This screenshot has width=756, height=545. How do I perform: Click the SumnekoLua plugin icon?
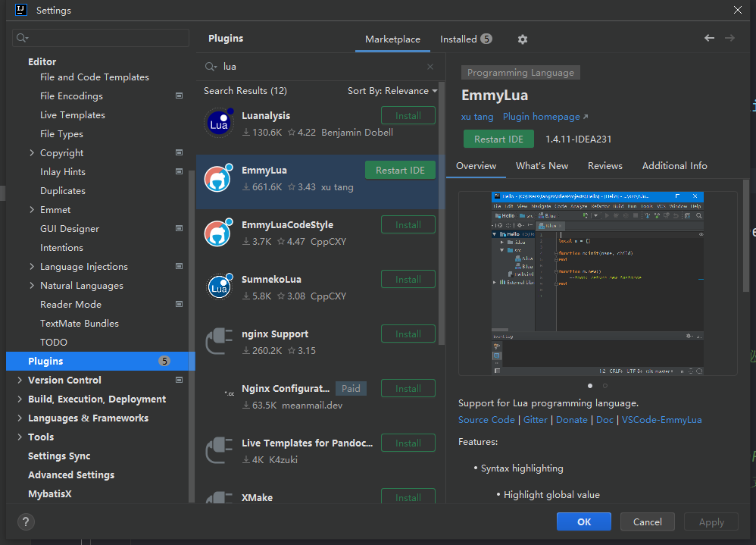[x=219, y=287]
